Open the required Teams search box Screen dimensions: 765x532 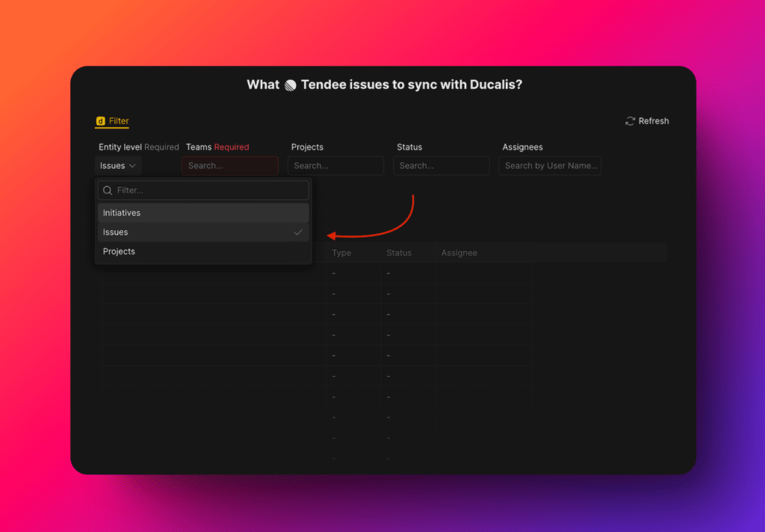(230, 166)
